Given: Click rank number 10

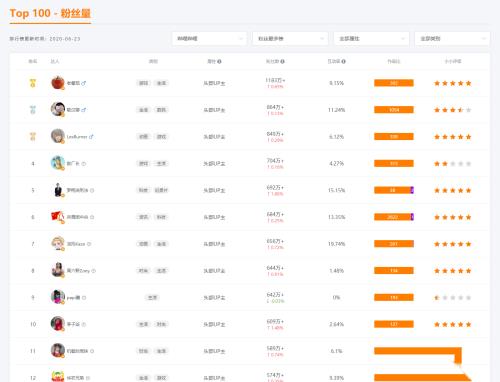Looking at the screenshot, I should (33, 324).
